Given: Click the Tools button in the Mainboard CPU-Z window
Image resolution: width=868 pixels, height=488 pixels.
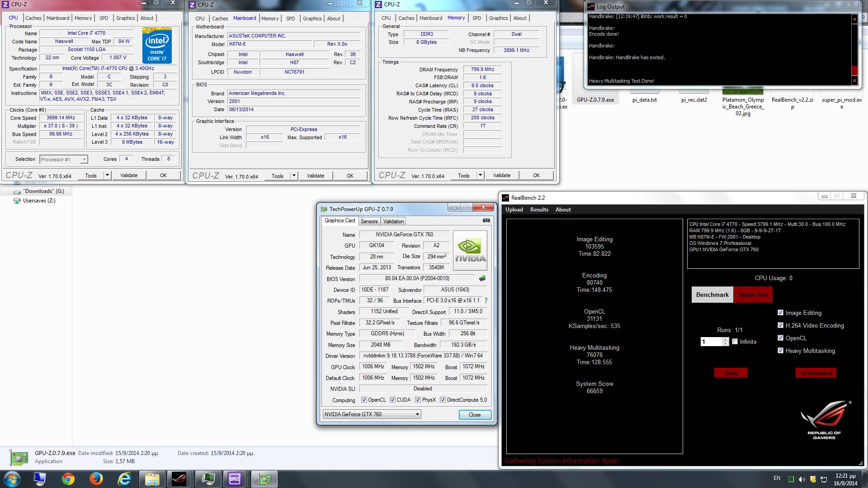Looking at the screenshot, I should pos(277,176).
